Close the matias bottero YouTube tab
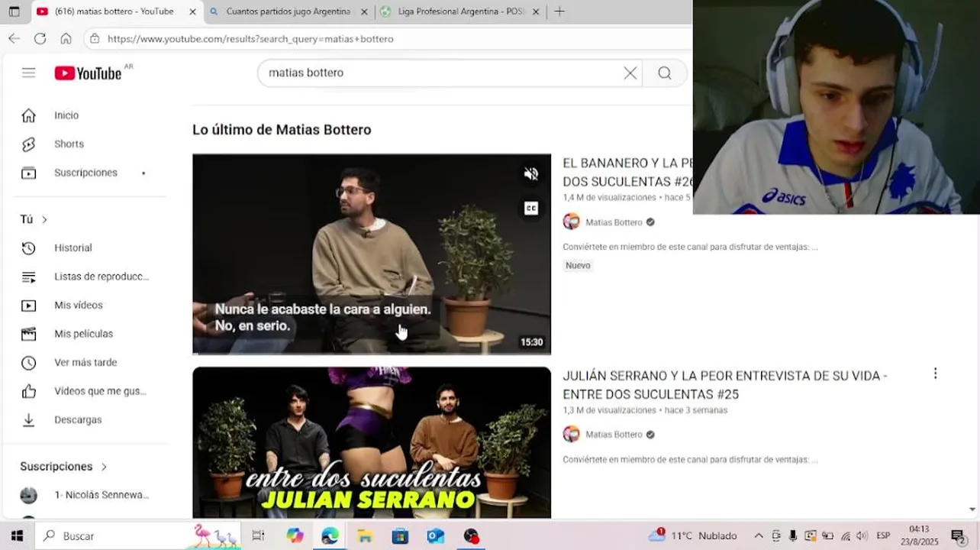980x550 pixels. (x=192, y=11)
